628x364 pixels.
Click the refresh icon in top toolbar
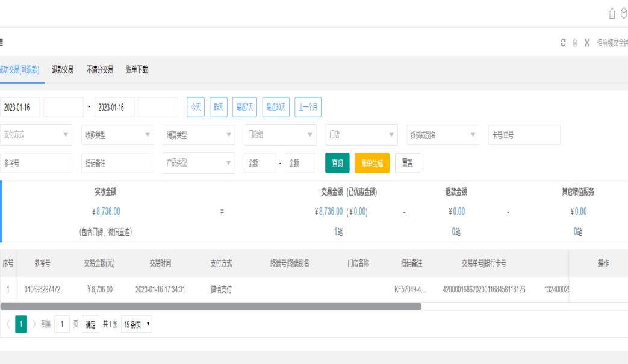(563, 43)
